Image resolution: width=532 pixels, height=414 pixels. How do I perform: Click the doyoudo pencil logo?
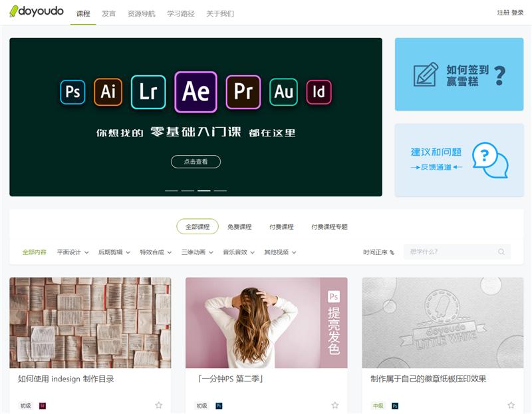pos(15,11)
